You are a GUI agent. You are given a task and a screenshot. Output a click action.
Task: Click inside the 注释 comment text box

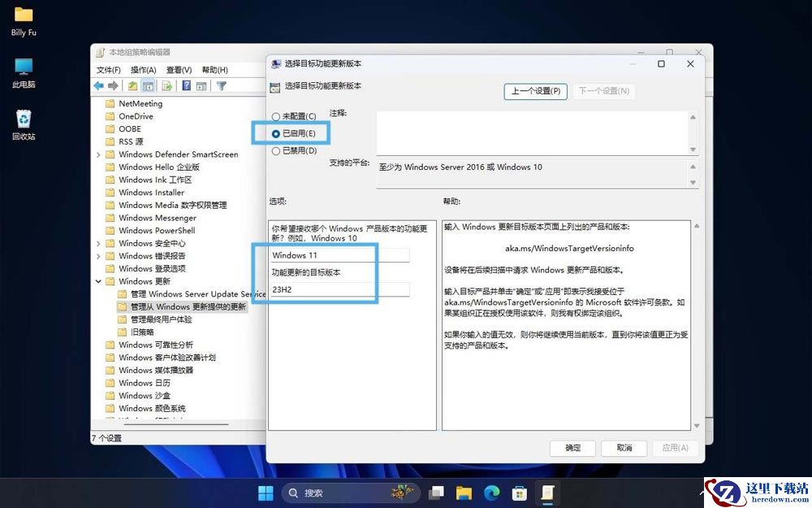(x=533, y=132)
